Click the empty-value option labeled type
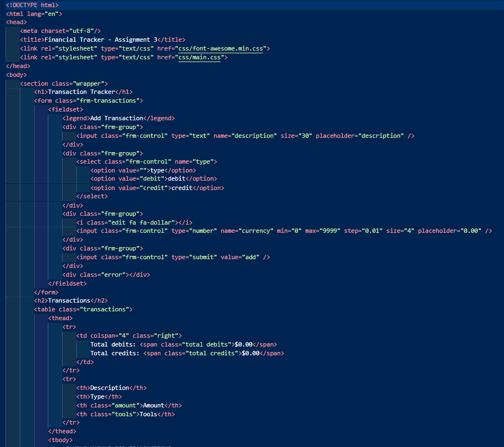Viewport: 504px width, 447px height. 143,171
